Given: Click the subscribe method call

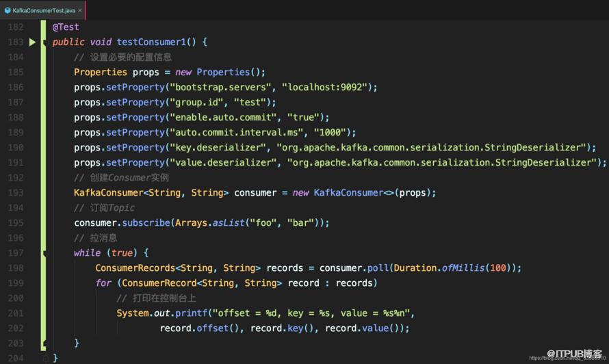Looking at the screenshot, I should click(146, 223).
